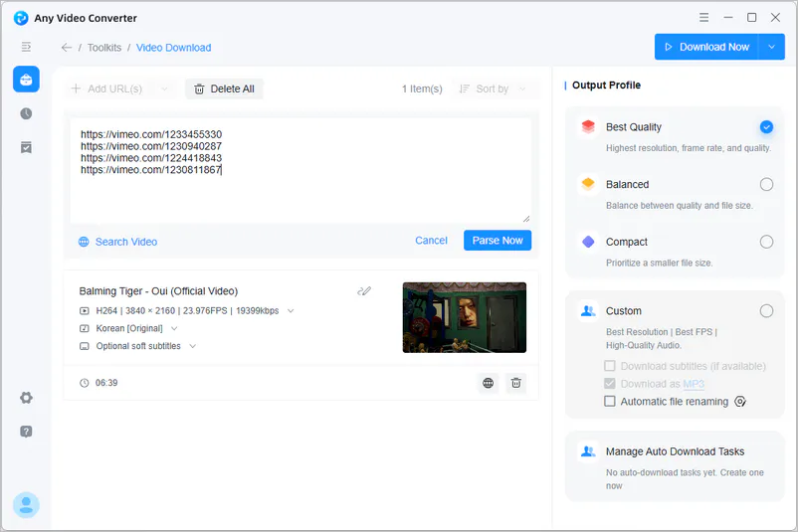The image size is (798, 532).
Task: Expand the Add URL(s) dropdown
Action: [x=164, y=89]
